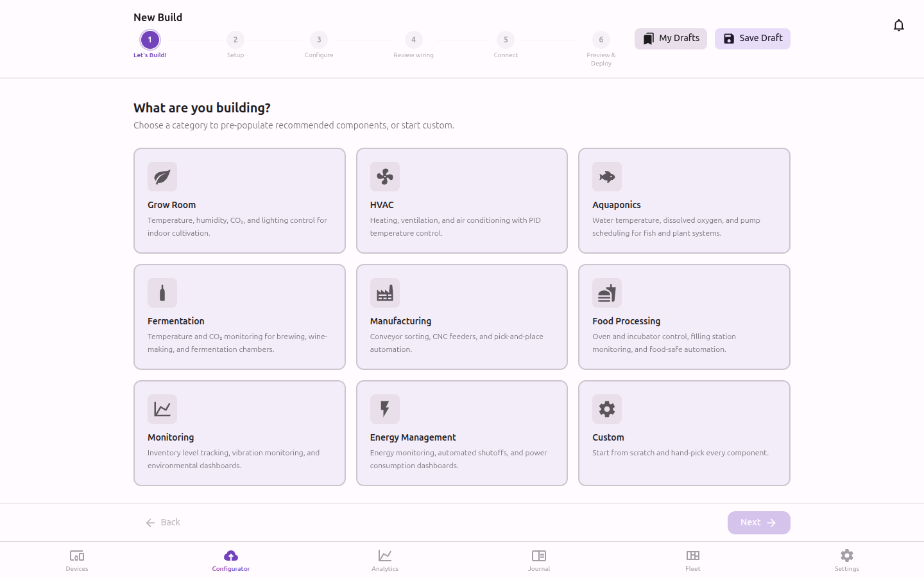The height and width of the screenshot is (578, 924).
Task: Click Manufacturing description about conveyor sorting
Action: click(x=457, y=343)
